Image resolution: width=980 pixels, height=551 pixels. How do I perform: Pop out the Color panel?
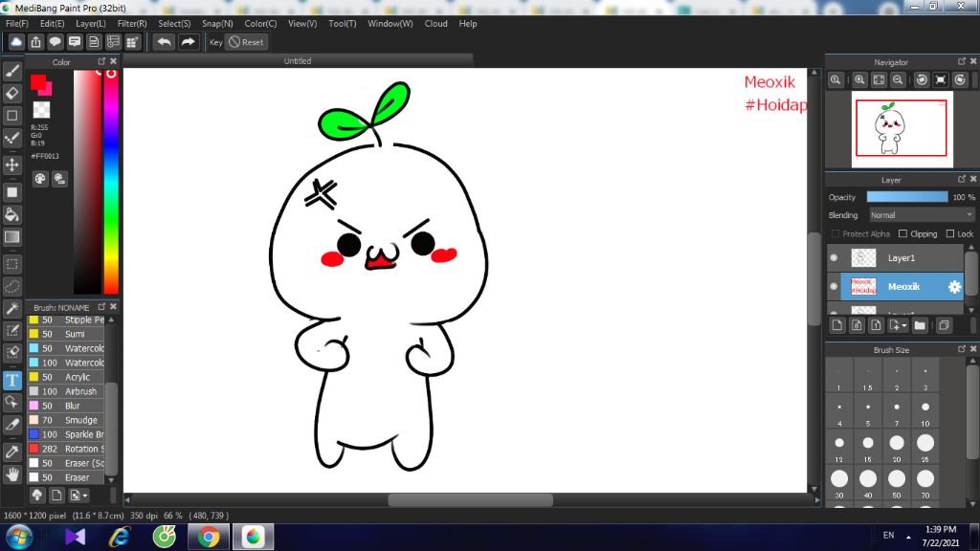(101, 61)
